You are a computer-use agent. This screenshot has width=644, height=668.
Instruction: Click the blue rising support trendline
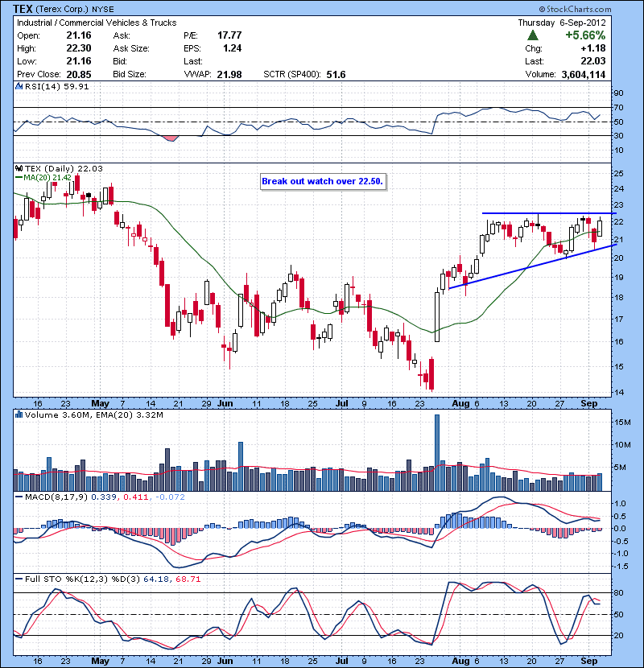tap(533, 266)
